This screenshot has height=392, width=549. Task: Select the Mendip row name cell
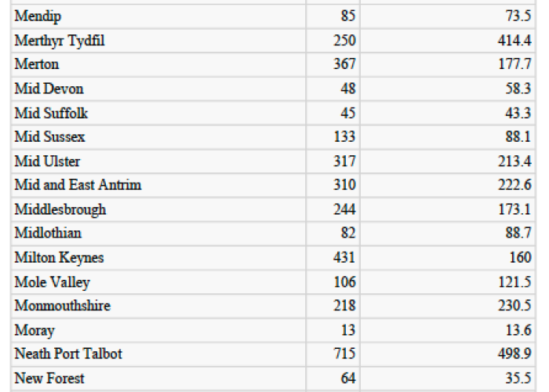tap(158, 16)
